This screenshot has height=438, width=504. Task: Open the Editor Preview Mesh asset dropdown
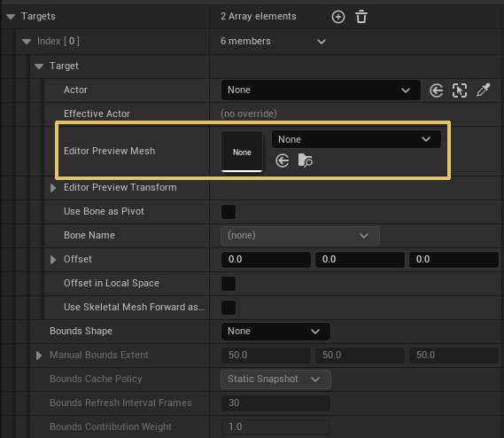(x=356, y=139)
